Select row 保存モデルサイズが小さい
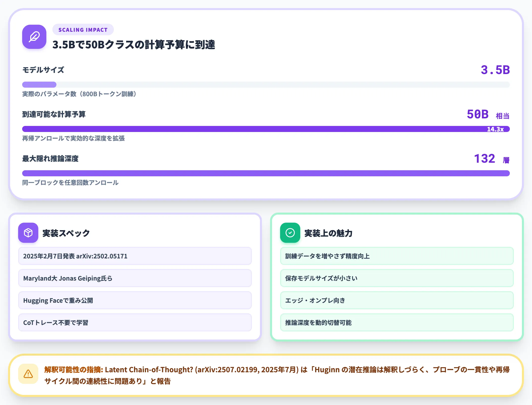The height and width of the screenshot is (405, 532). coord(397,278)
